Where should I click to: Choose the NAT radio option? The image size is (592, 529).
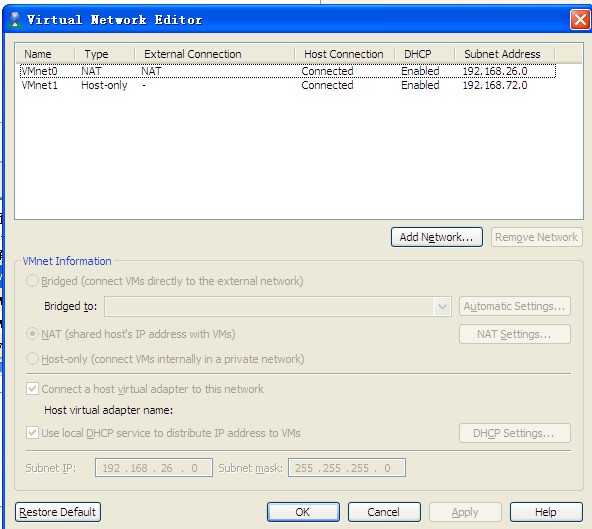tap(32, 334)
